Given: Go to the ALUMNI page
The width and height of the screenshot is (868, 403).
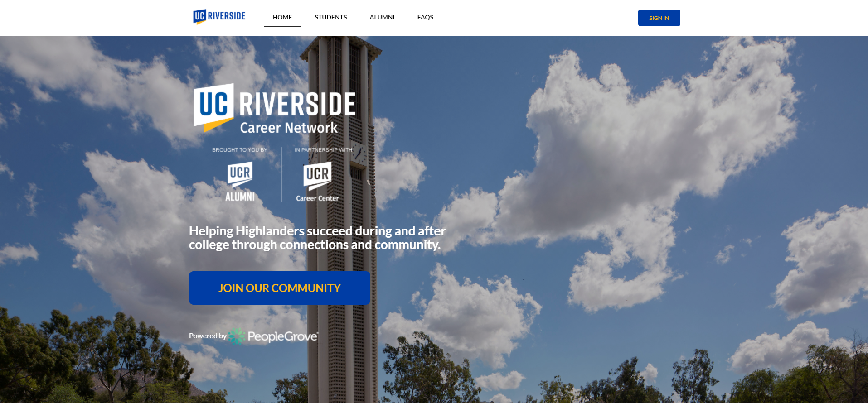Looking at the screenshot, I should click(382, 17).
